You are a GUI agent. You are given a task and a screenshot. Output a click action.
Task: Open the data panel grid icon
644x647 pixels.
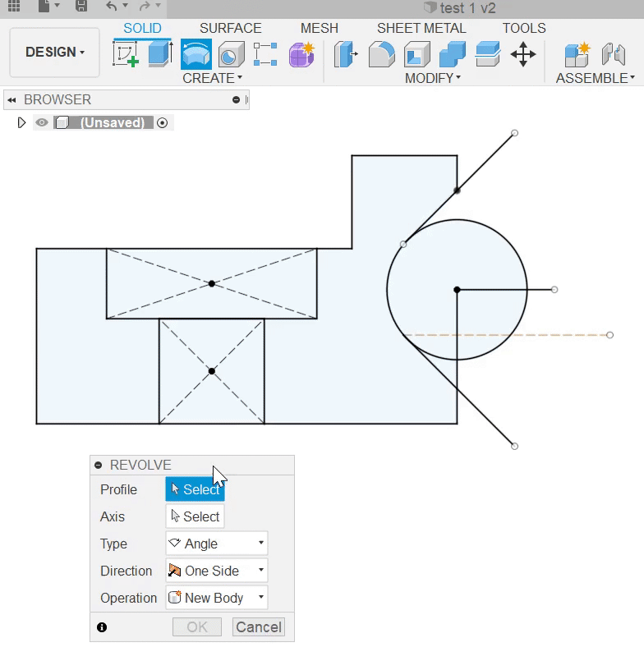point(14,6)
